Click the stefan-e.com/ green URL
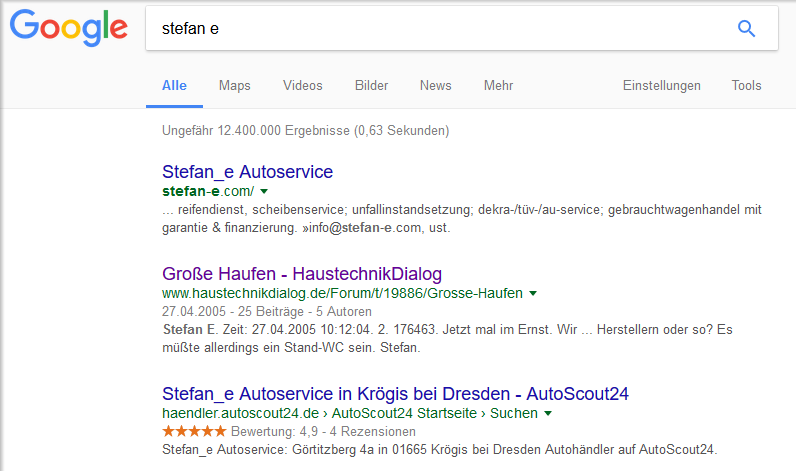The width and height of the screenshot is (796, 471). [x=208, y=191]
